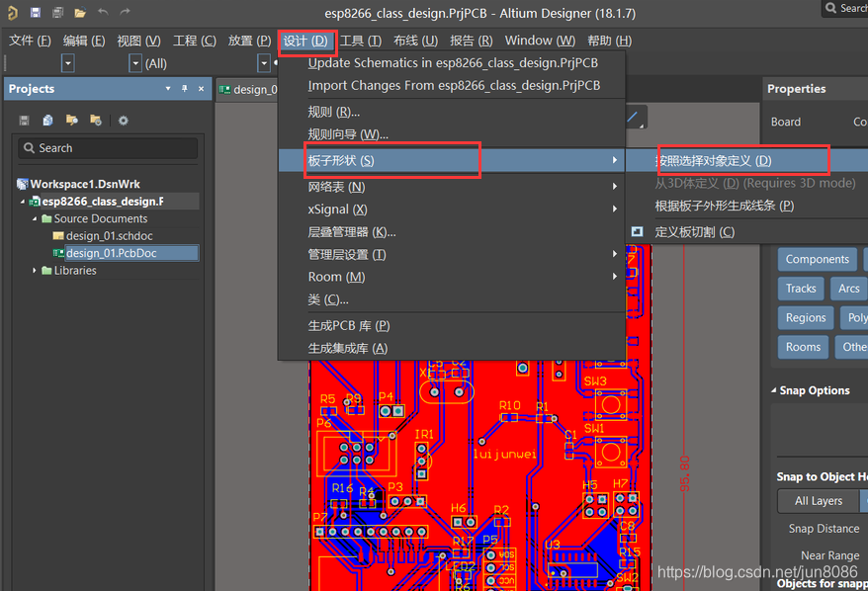Toggle the Components selection filter button
Screen dimensions: 868x591
pos(817,259)
